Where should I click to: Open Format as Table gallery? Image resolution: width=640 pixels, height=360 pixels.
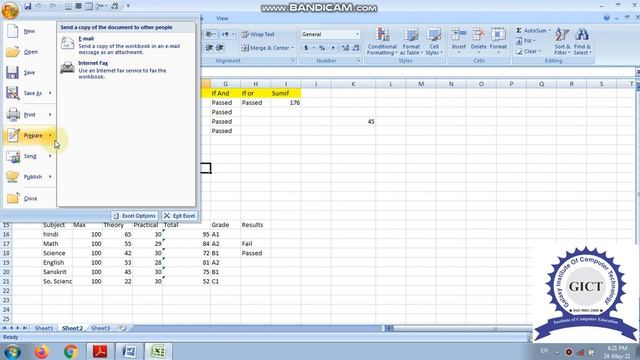[x=411, y=42]
